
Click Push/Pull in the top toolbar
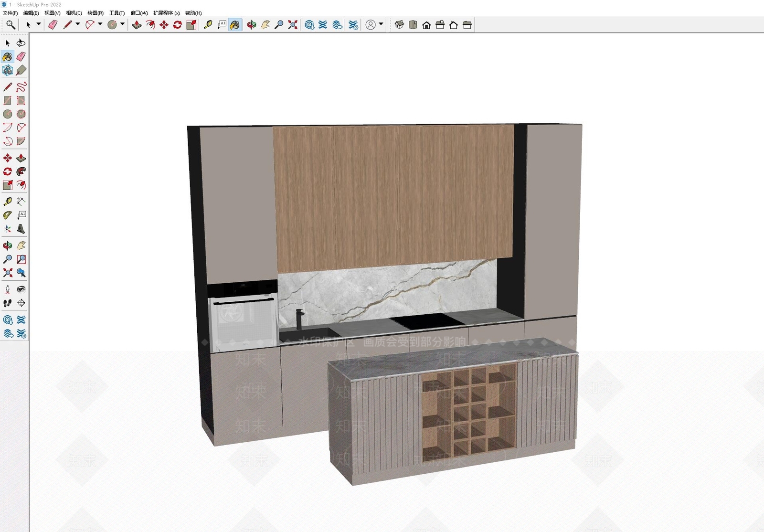(x=137, y=25)
